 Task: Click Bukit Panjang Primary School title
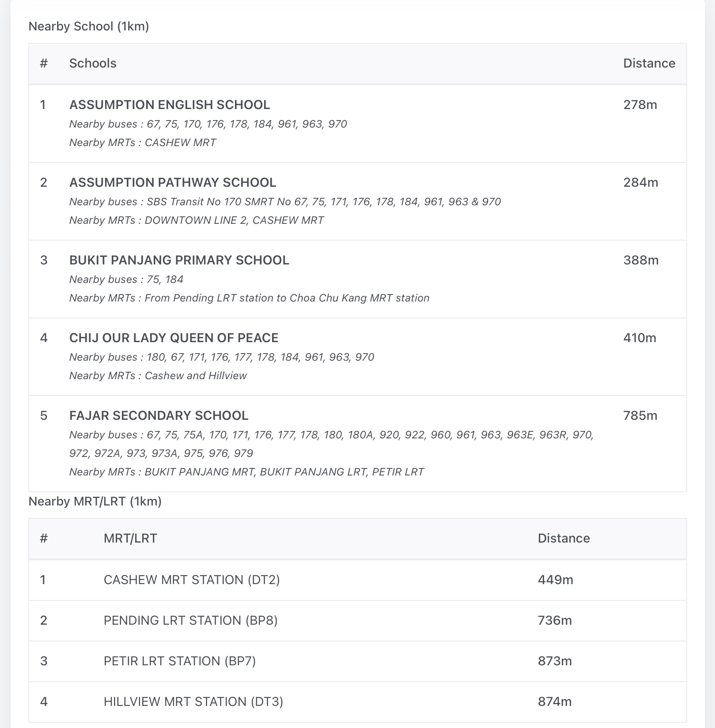tap(179, 260)
